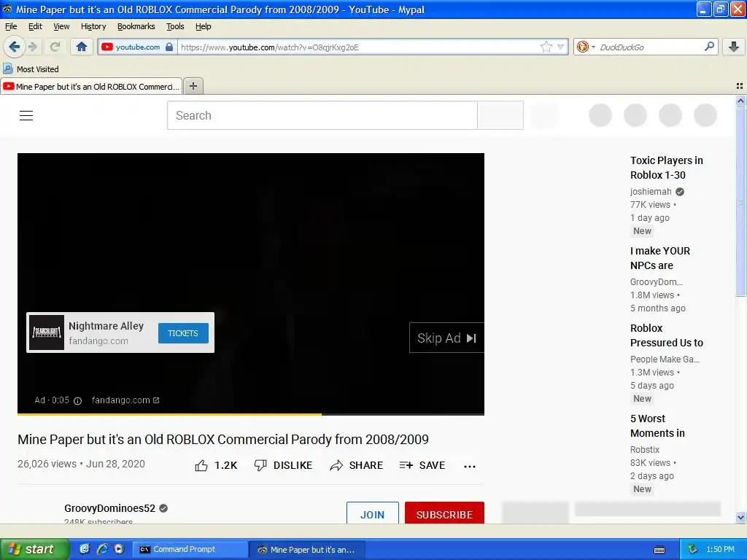Click Nightmare Alley ad title
This screenshot has width=747, height=560.
pos(106,326)
